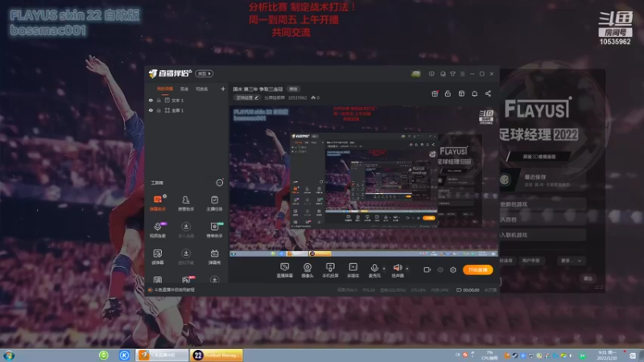Open the store icon beside the bell
The width and height of the screenshot is (644, 362).
click(461, 93)
